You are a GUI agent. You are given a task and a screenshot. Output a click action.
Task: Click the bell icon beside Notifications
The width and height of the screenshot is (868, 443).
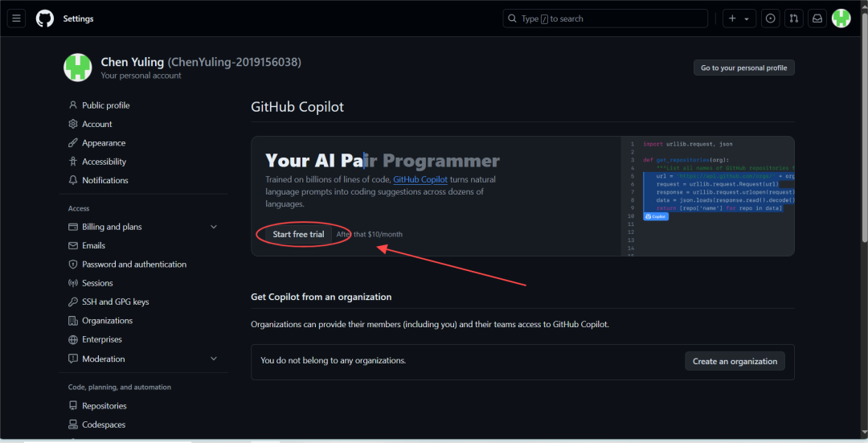[x=72, y=181]
